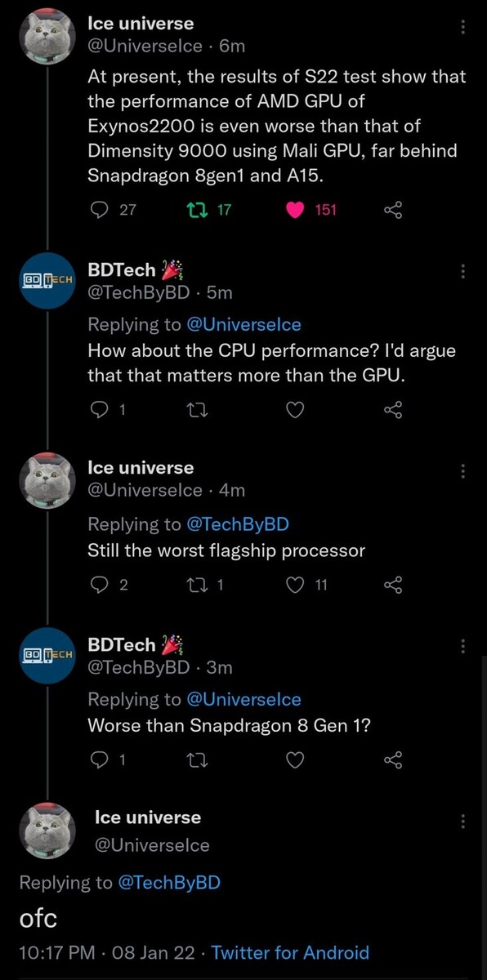Open the reply thread on the S22 tweet
The image size is (487, 980).
(x=101, y=209)
